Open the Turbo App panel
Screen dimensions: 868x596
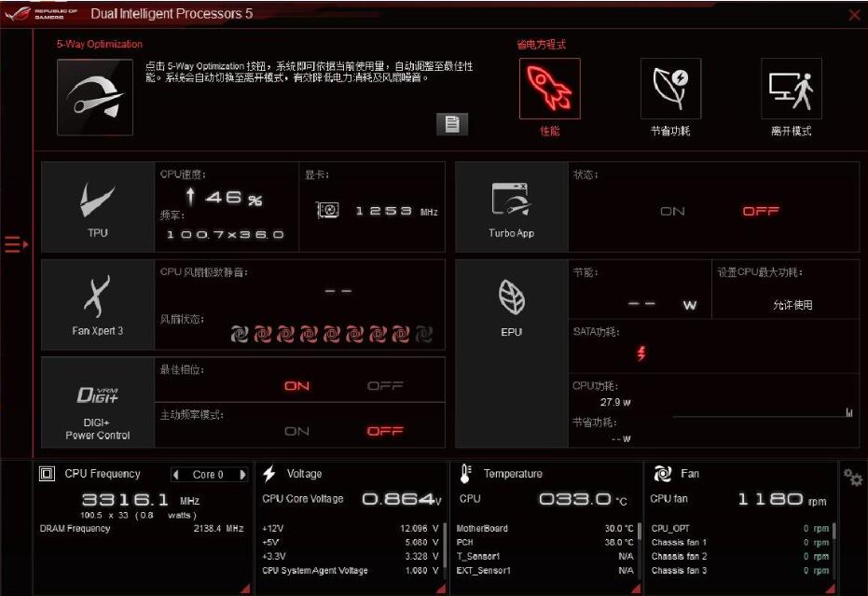(x=511, y=205)
